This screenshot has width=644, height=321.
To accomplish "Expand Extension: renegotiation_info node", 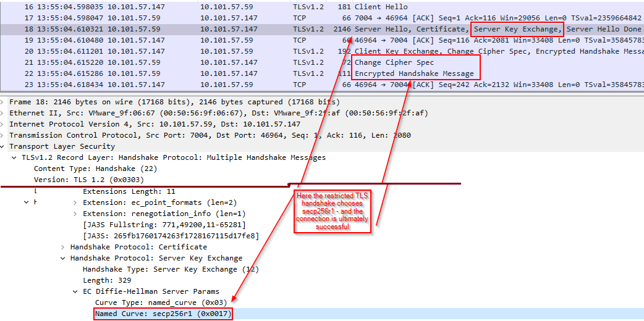I will point(75,214).
